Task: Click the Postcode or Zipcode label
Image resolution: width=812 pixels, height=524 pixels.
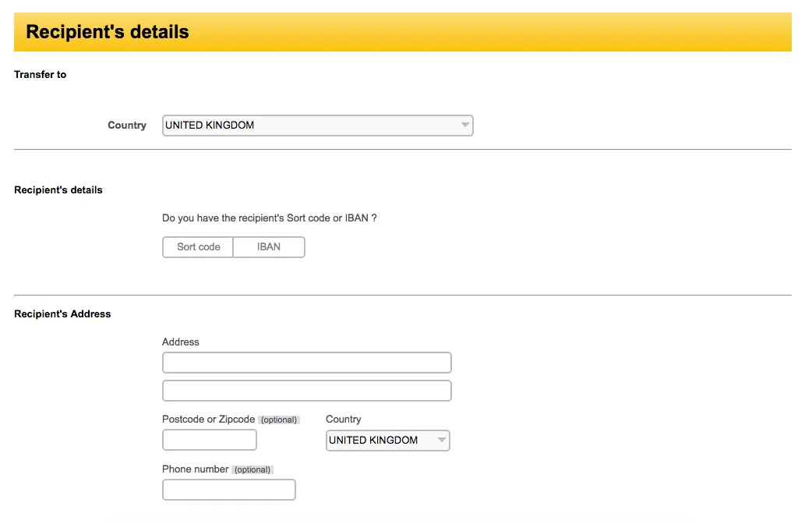Action: [208, 420]
